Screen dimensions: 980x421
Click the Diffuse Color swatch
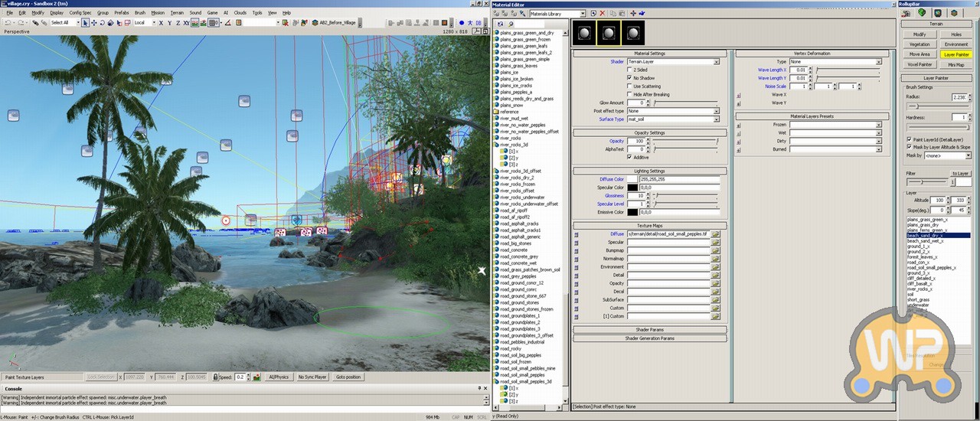tap(632, 179)
